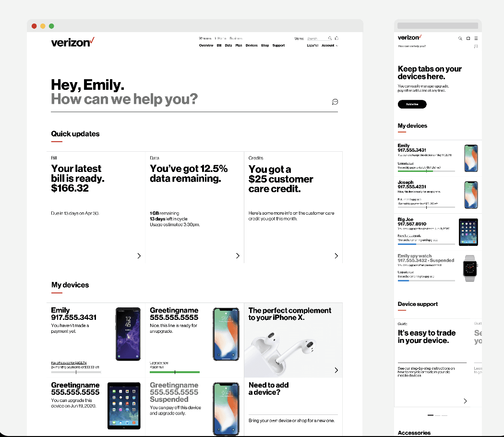The width and height of the screenshot is (504, 437).
Task: Click the search magnifier icon in desktop header
Action: click(330, 38)
